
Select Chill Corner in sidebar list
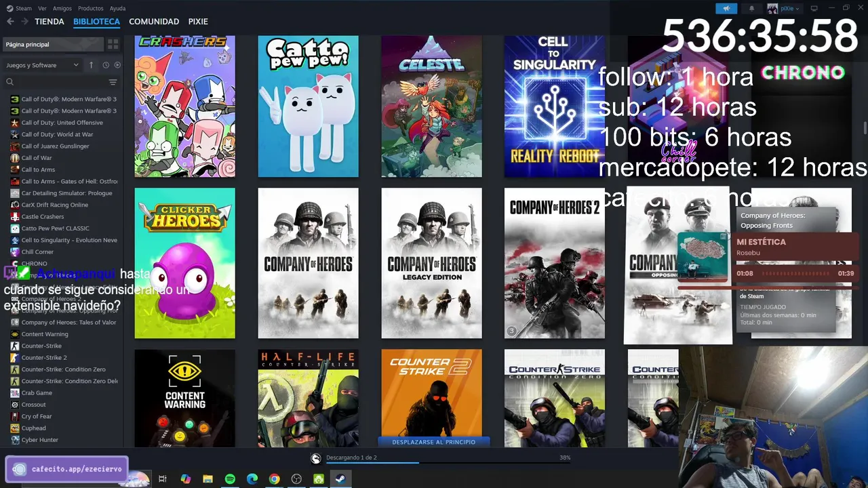click(x=37, y=251)
